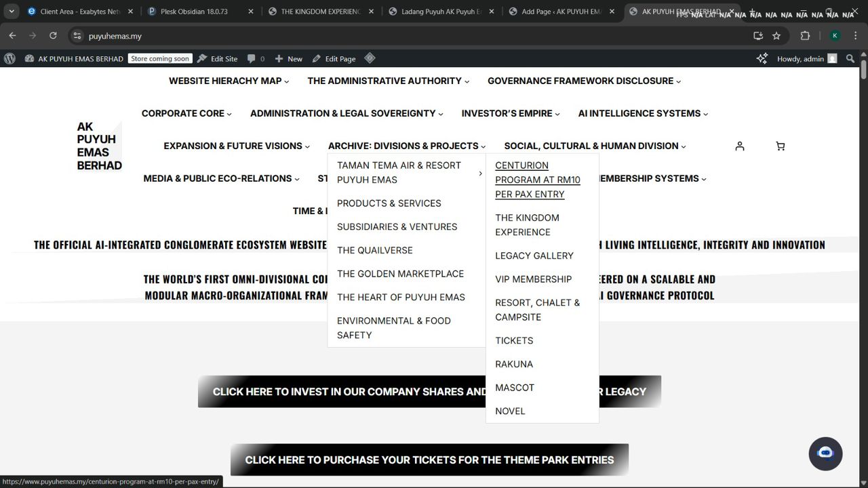Click the chat support bubble icon

825,453
